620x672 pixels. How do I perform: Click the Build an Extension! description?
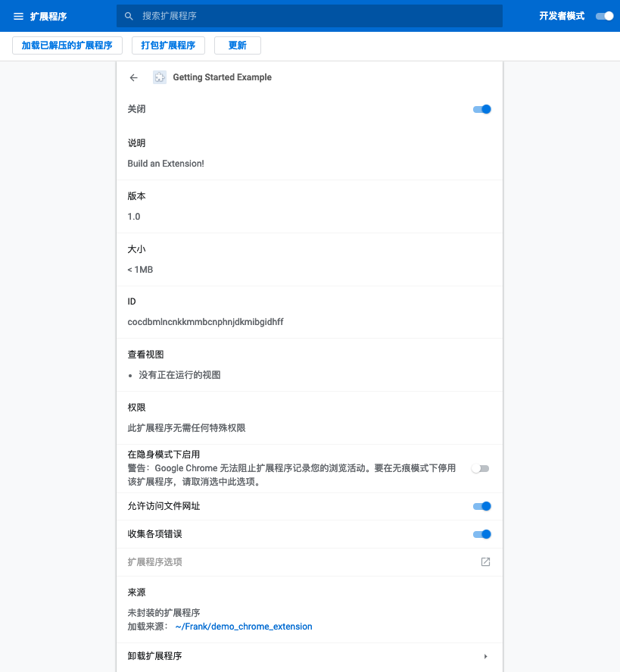(166, 164)
